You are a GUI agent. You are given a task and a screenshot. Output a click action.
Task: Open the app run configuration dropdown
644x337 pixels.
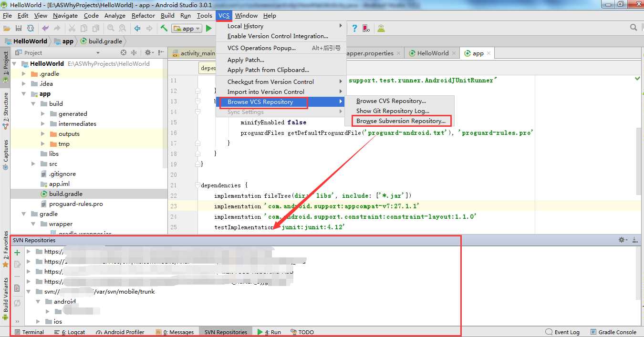[187, 29]
